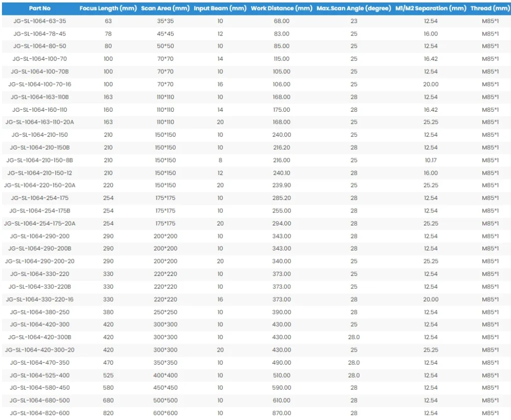Select the 285.20 work distance cell

[x=281, y=198]
